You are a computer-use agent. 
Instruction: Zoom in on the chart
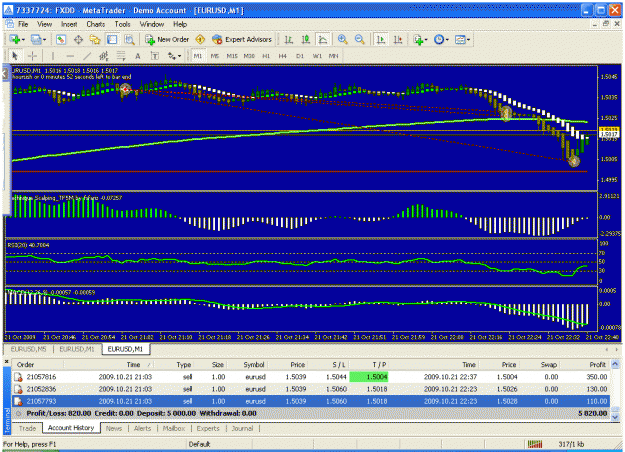[x=342, y=39]
